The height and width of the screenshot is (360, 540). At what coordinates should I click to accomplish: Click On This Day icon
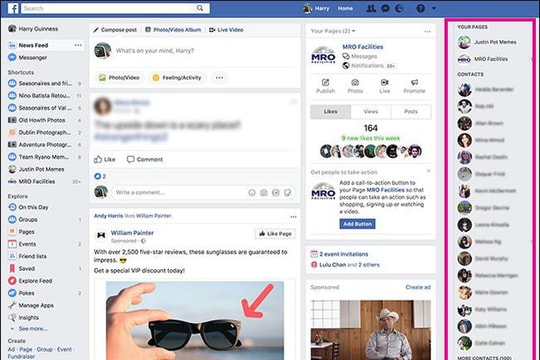tap(12, 207)
